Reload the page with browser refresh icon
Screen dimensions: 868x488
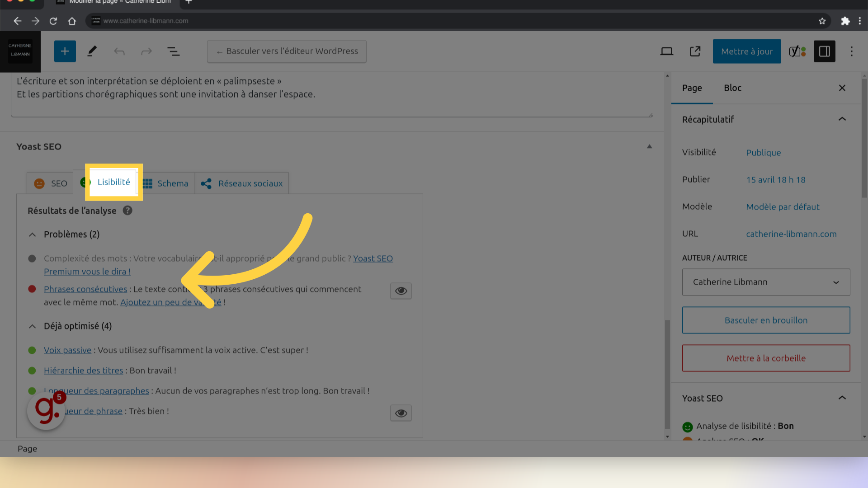[x=53, y=21]
